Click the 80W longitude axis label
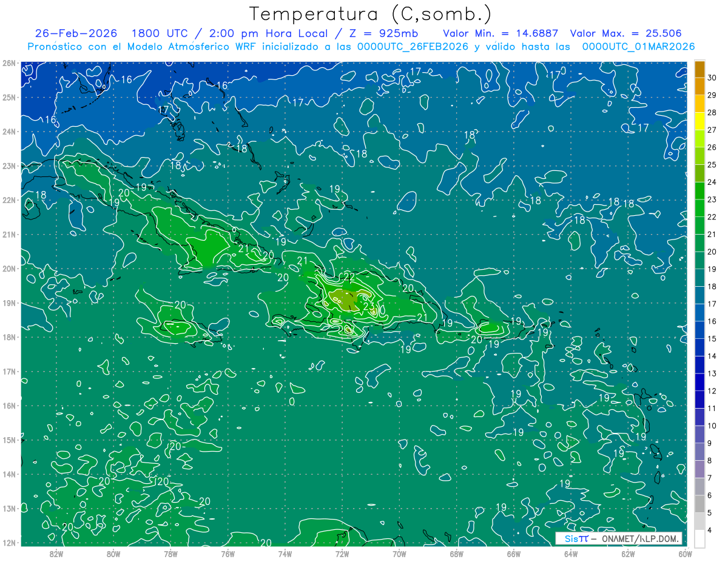This screenshot has width=728, height=562. 113,553
